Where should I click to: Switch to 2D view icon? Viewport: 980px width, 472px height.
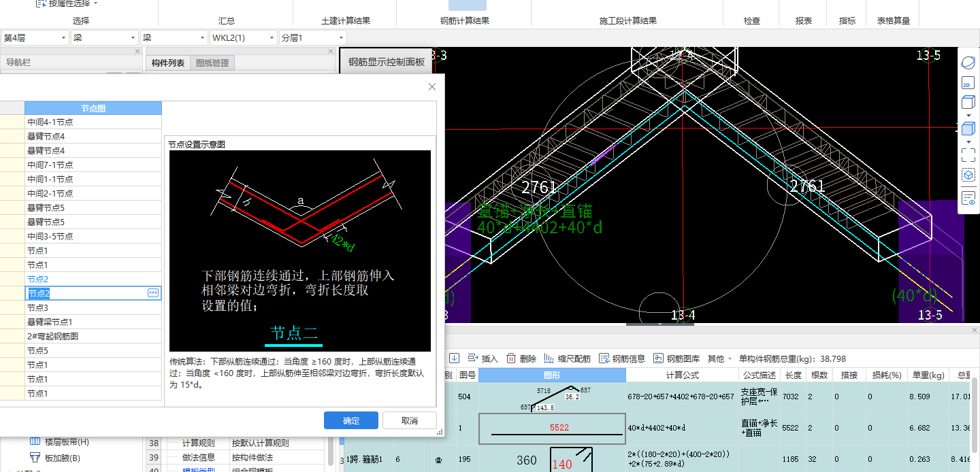[968, 83]
